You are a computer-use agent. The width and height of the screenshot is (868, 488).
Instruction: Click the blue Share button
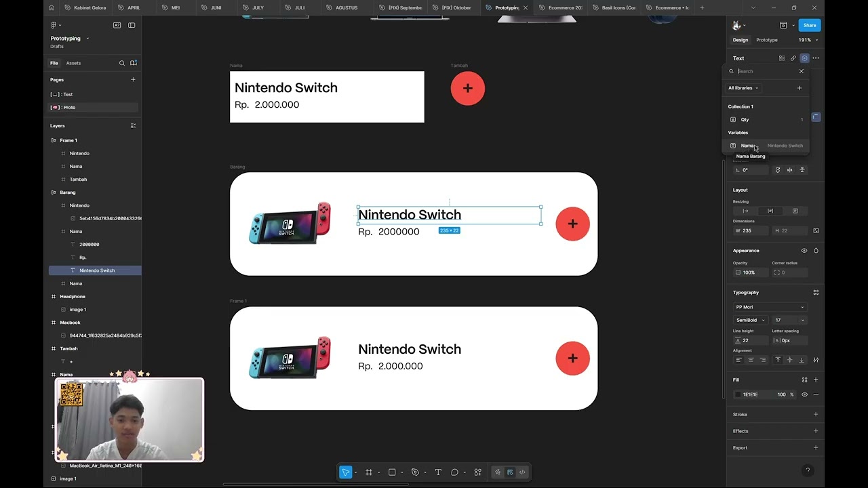tap(810, 25)
